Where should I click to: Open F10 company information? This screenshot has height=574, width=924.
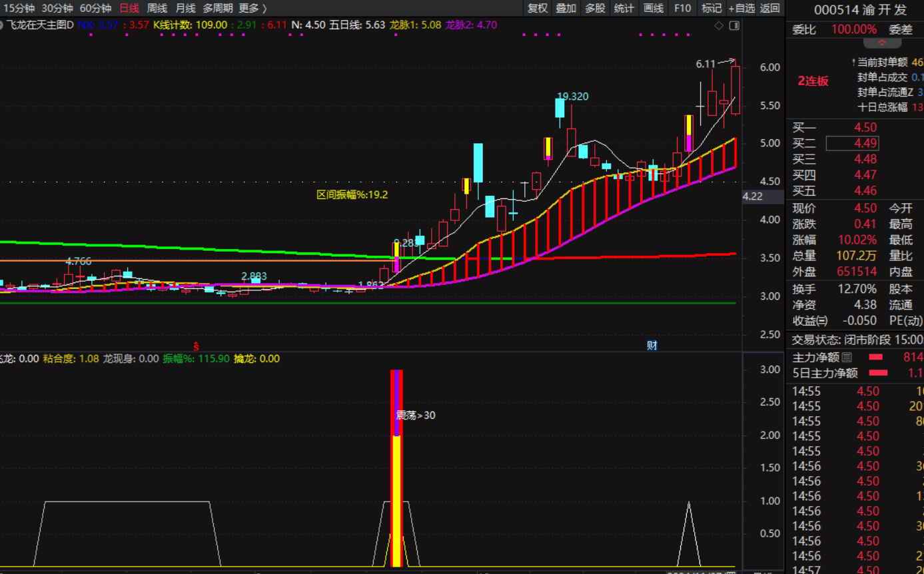pos(683,8)
